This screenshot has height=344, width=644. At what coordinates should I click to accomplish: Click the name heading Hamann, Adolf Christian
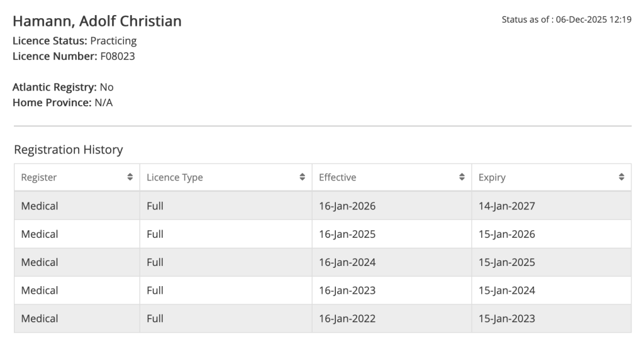[97, 21]
